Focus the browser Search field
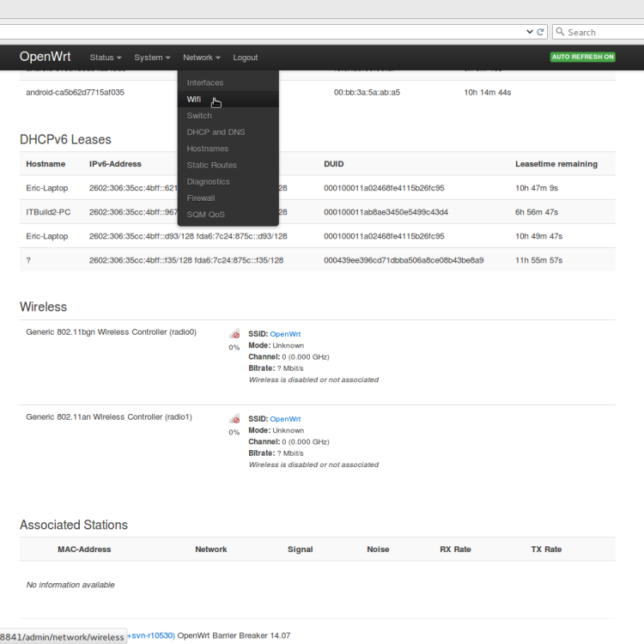The width and height of the screenshot is (644, 644). point(601,32)
